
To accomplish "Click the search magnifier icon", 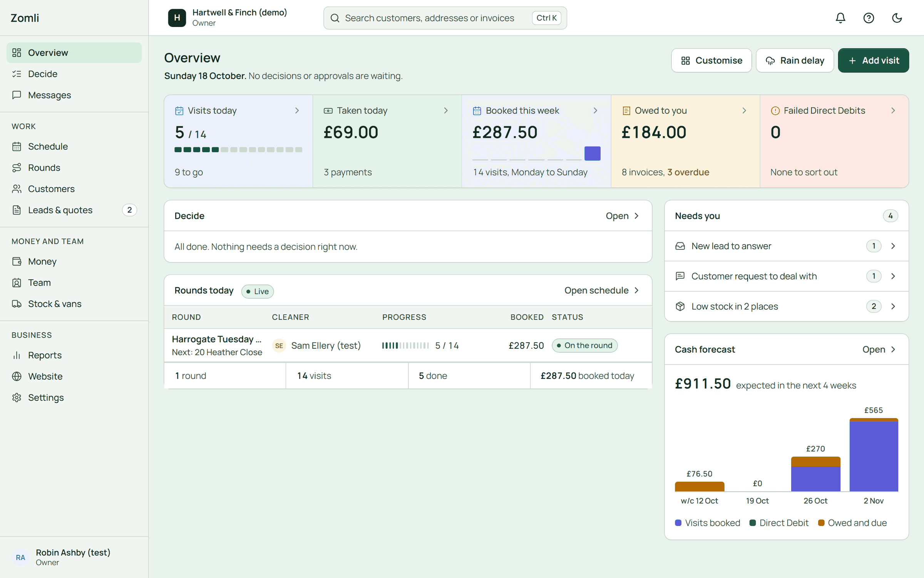I will click(335, 18).
